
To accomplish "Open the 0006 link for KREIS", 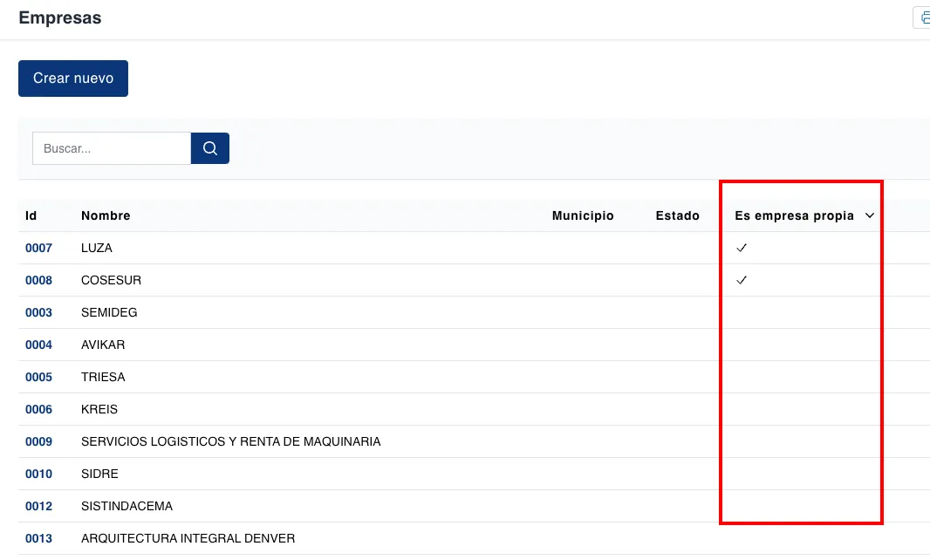I will [x=38, y=409].
